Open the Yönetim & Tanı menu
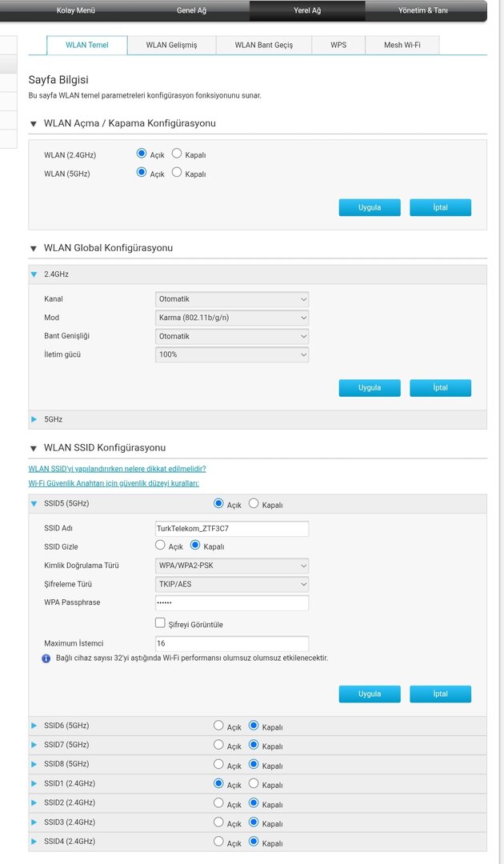The height and width of the screenshot is (864, 504). [422, 10]
